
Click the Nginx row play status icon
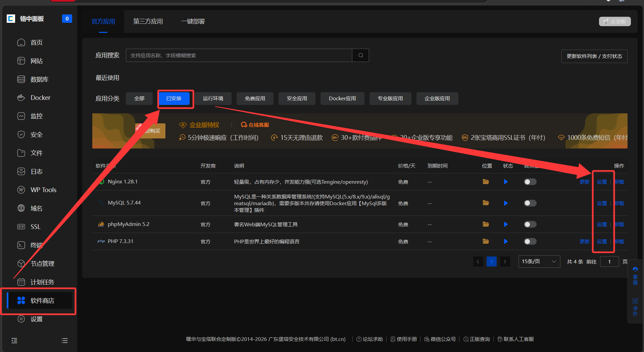click(x=506, y=182)
